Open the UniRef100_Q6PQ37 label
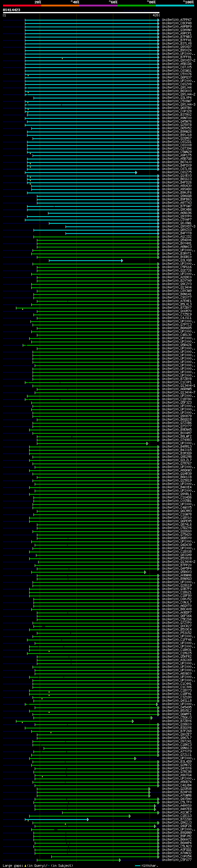Screen dimensions: 197x868 [x=176, y=78]
